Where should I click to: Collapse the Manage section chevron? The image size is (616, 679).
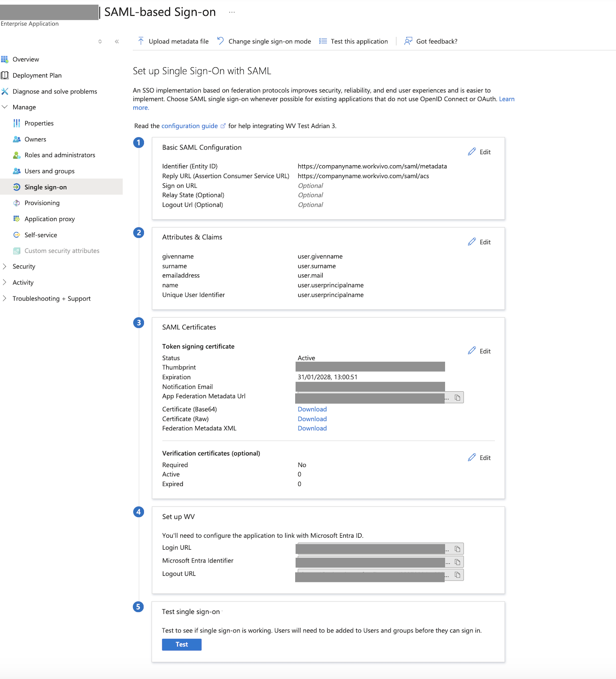(x=5, y=107)
